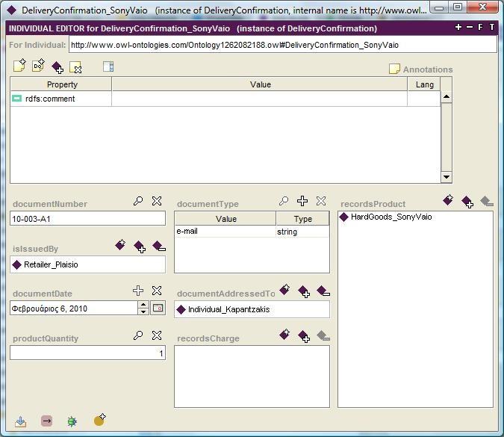This screenshot has height=437, width=504.
Task: Add an existing resource to recordsCharge
Action: click(304, 336)
